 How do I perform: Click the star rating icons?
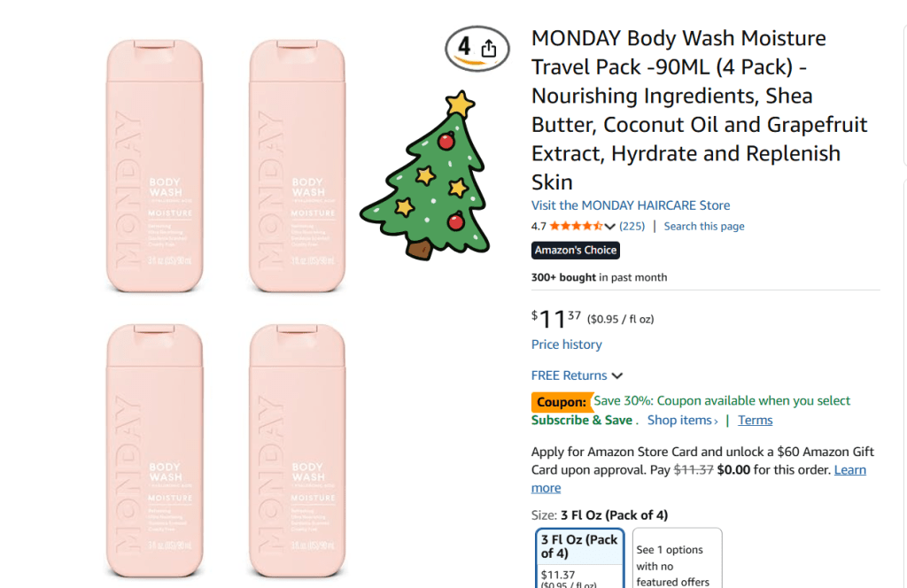click(x=576, y=227)
